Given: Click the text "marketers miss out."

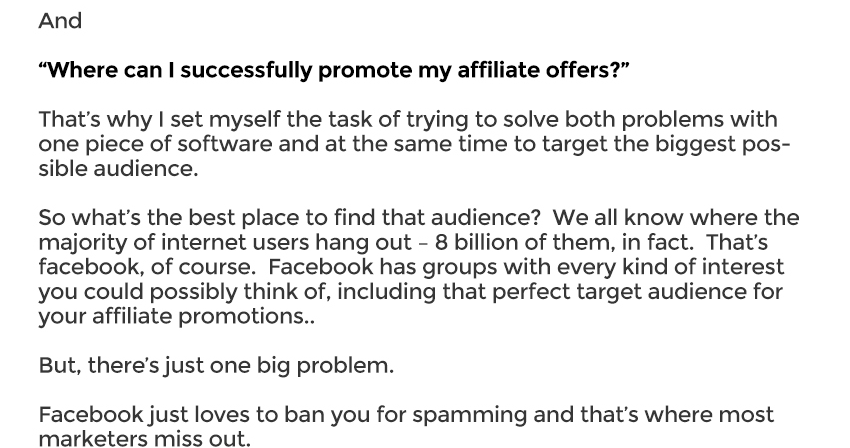Looking at the screenshot, I should (x=144, y=439).
